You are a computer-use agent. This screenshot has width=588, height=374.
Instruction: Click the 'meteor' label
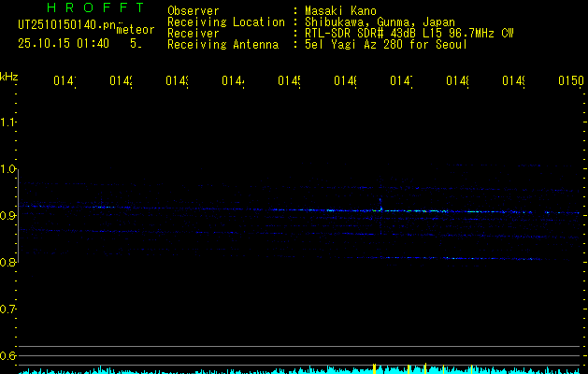[136, 29]
